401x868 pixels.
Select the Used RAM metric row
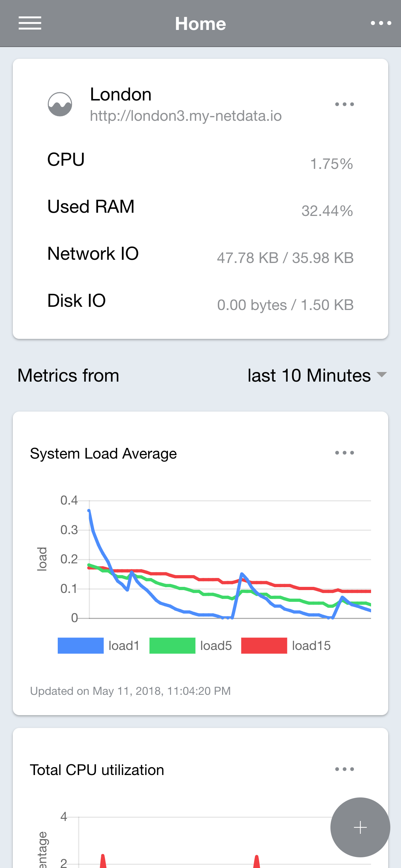(200, 207)
